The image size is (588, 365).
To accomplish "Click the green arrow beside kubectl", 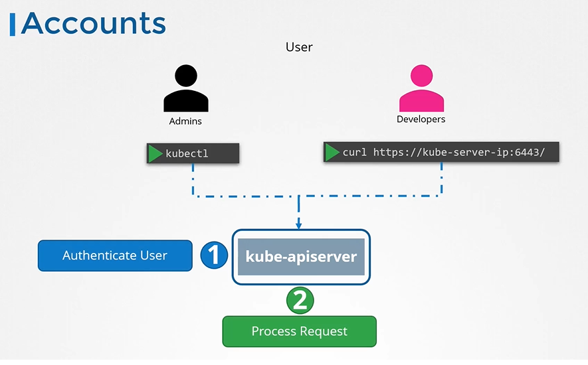I will point(155,153).
